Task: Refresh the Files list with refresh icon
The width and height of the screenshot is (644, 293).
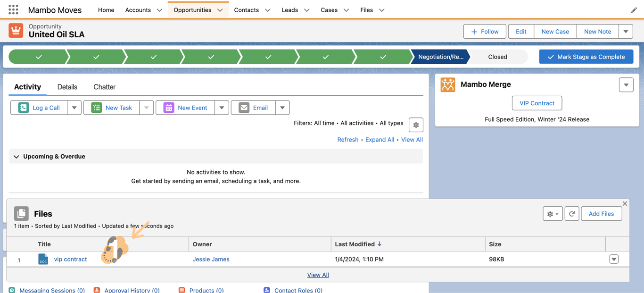Action: (572, 214)
